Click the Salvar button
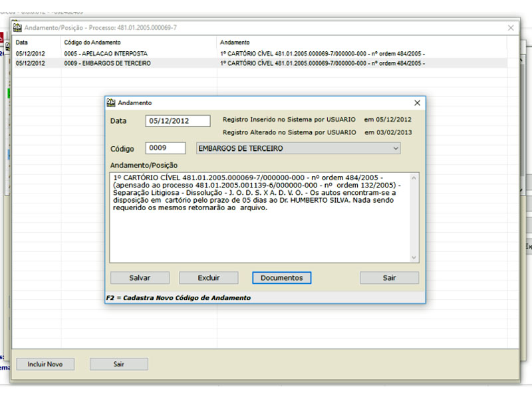 [140, 277]
